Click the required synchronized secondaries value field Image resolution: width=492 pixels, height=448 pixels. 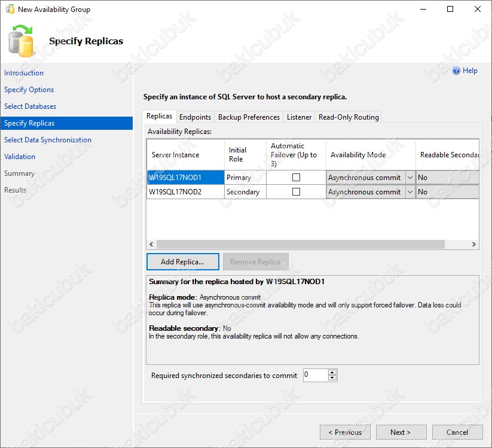tap(316, 375)
